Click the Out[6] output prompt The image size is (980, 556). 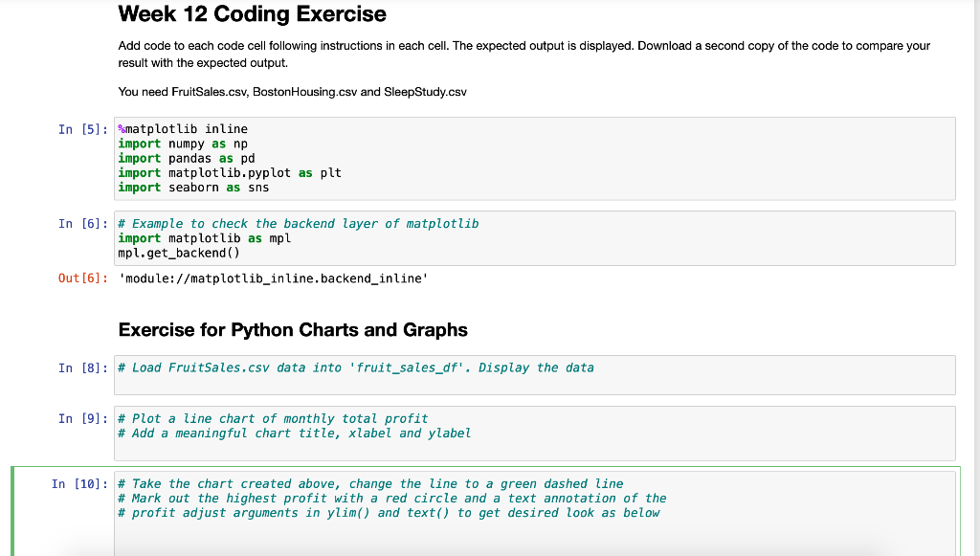click(x=82, y=278)
